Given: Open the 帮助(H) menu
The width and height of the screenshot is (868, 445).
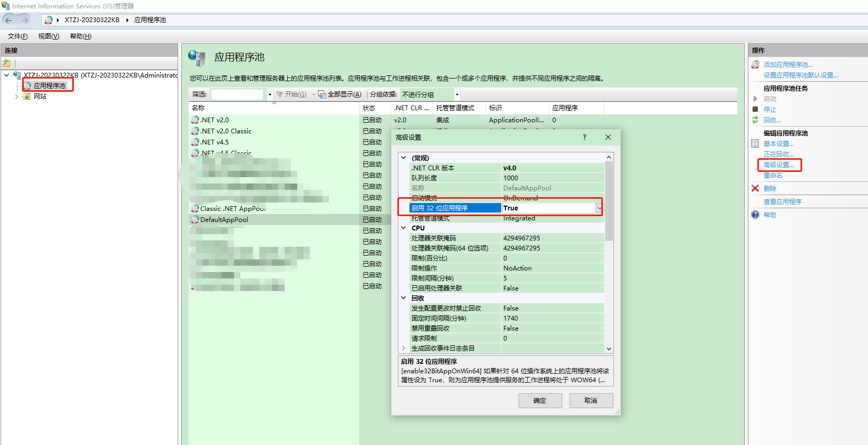Looking at the screenshot, I should click(81, 36).
